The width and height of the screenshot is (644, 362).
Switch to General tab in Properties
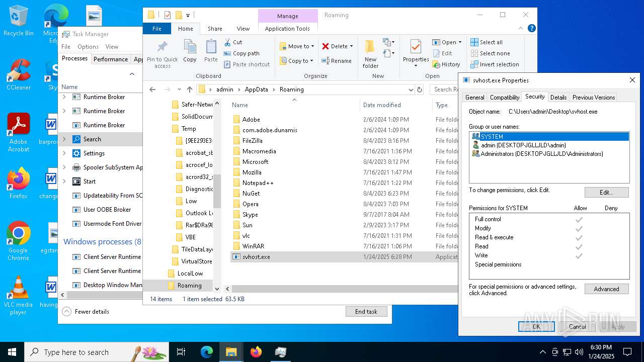pyautogui.click(x=474, y=98)
